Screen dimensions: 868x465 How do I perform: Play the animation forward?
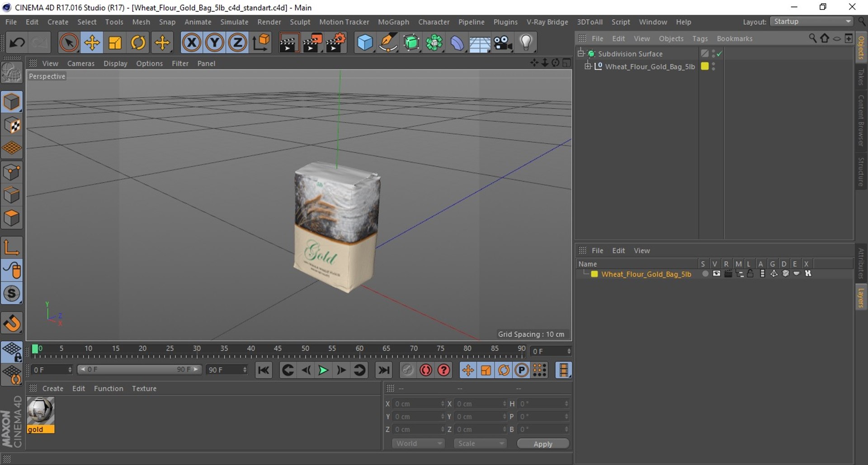pyautogui.click(x=323, y=370)
